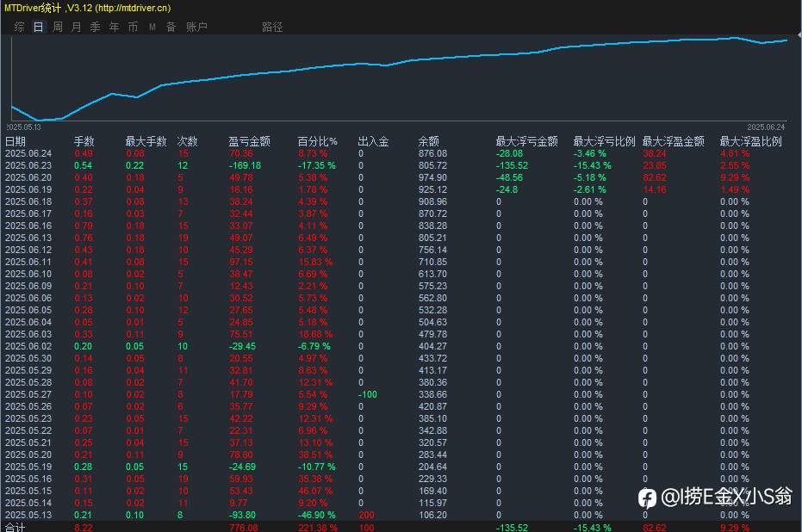Click the 盈亏金额 column header
Image resolution: width=802 pixels, height=532 pixels.
(x=249, y=141)
